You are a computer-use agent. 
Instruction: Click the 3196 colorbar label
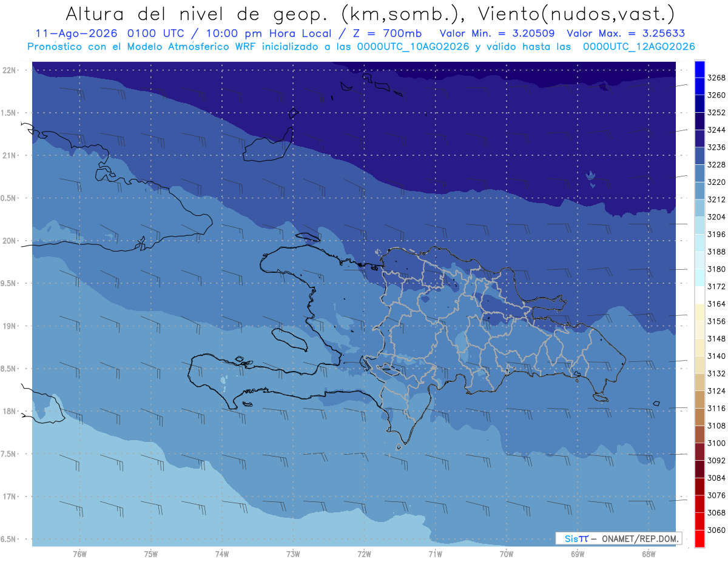coord(716,234)
